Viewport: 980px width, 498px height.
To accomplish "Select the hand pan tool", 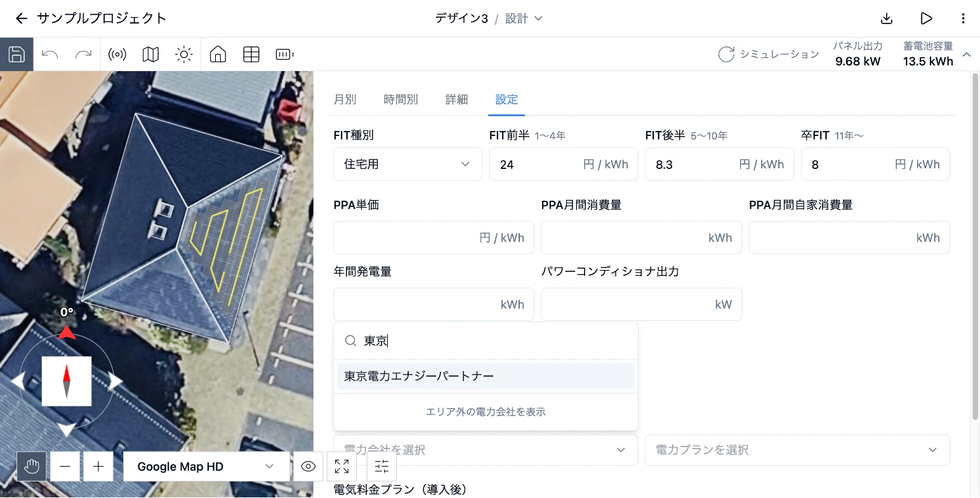I will tap(31, 467).
